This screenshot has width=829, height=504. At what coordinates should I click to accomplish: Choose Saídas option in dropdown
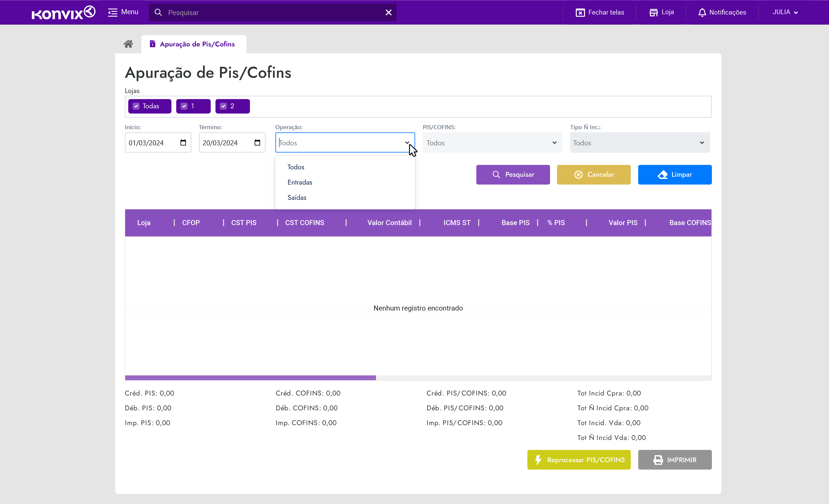(x=297, y=197)
